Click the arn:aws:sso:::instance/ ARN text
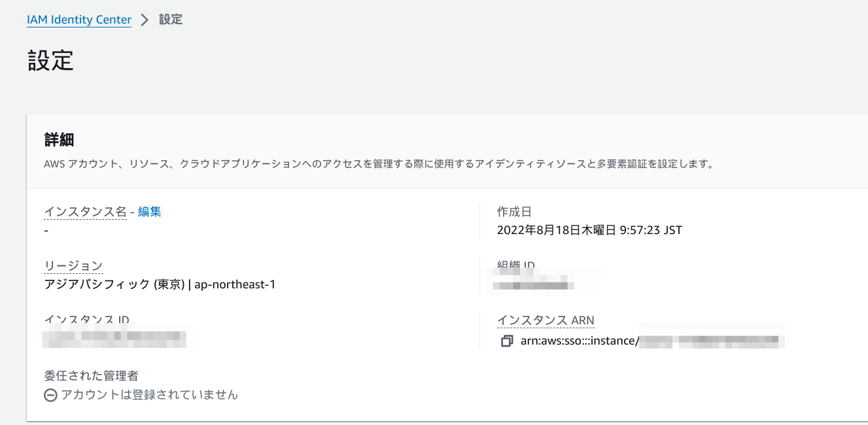The height and width of the screenshot is (425, 868). pyautogui.click(x=579, y=341)
